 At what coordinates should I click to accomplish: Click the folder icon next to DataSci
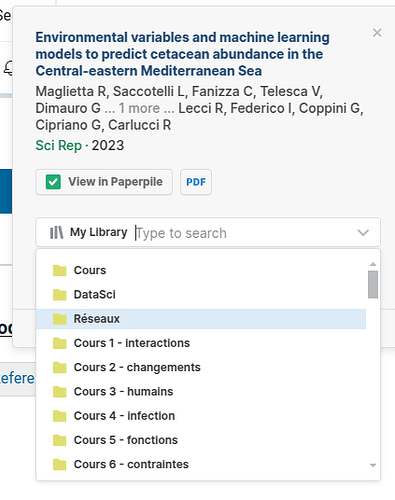pyautogui.click(x=60, y=295)
